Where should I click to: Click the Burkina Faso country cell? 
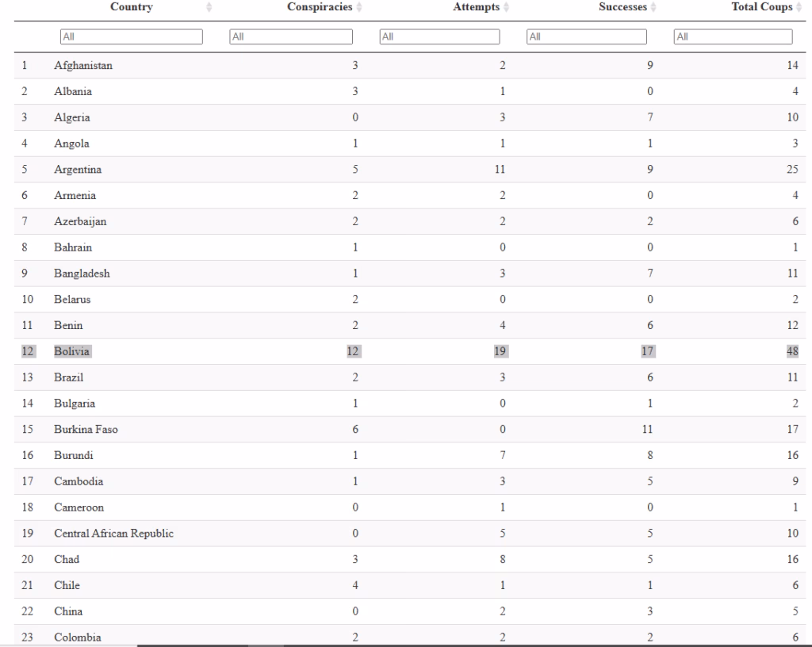pos(86,430)
